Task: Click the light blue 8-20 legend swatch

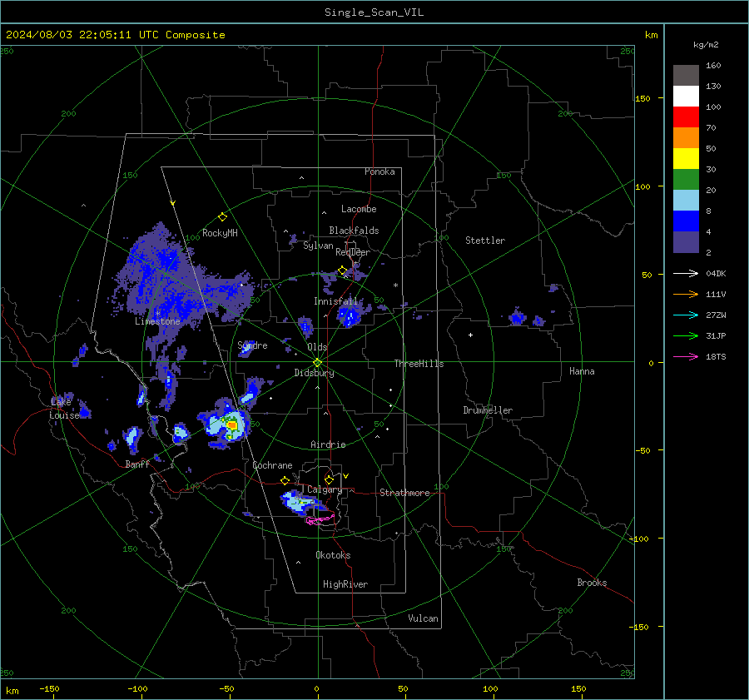Action: point(686,201)
